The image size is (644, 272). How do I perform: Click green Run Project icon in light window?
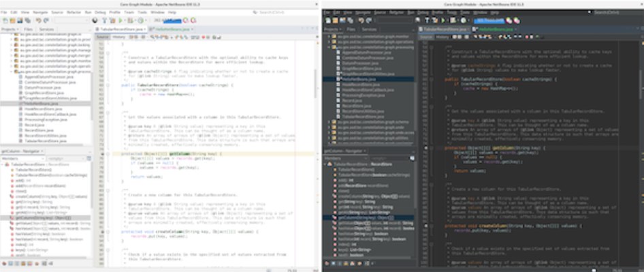point(120,20)
